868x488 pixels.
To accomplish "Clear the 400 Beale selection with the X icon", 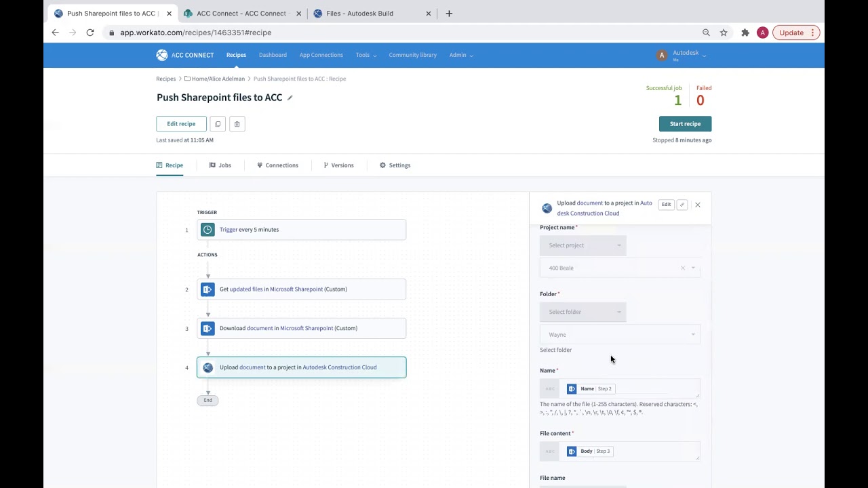I will coord(683,268).
